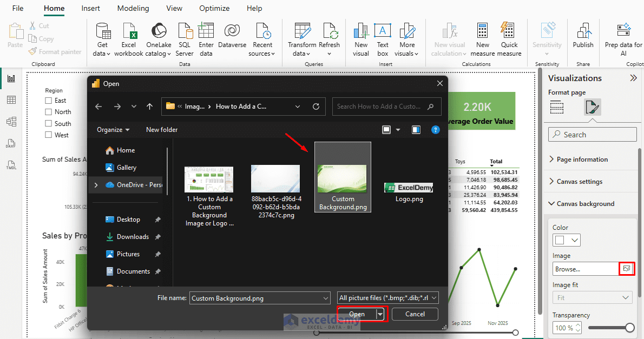
Task: Switch to Report view in sidebar
Action: 11,78
